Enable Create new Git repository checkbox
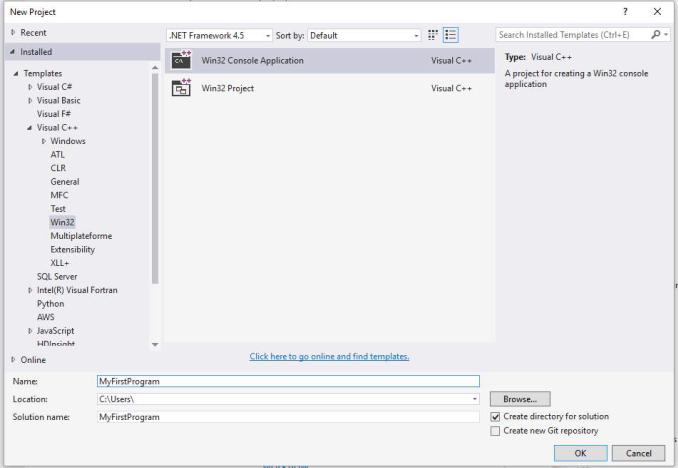Viewport: 678px width, 468px height. coord(496,431)
